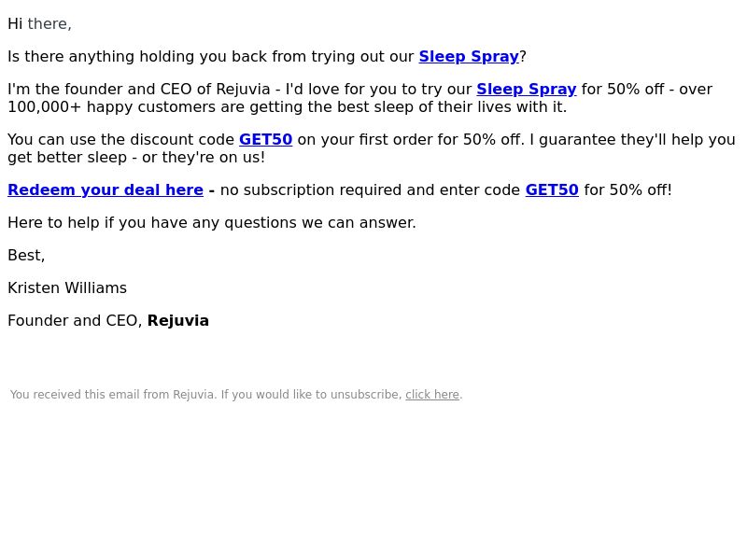
Task: Click the "You can use the discount code" text
Action: [121, 139]
